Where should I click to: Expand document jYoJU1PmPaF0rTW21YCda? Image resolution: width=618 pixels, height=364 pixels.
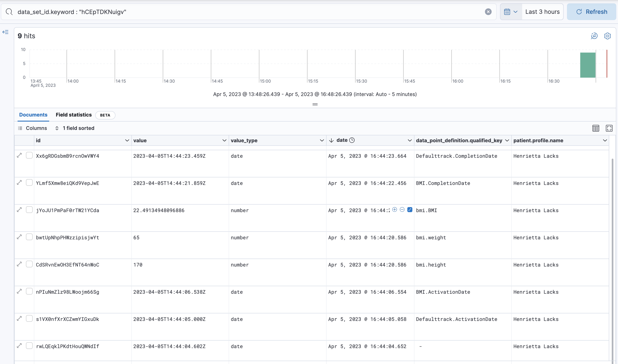pyautogui.click(x=19, y=210)
